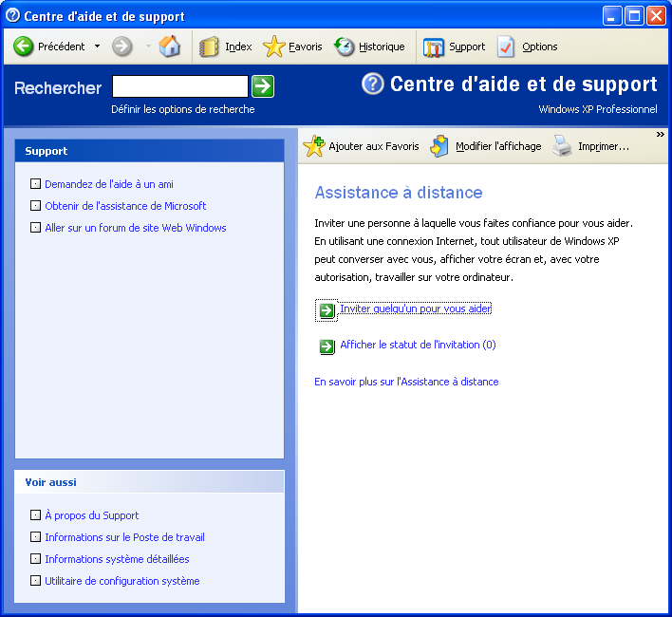
Task: Open the Index notebook icon
Action: 209,47
